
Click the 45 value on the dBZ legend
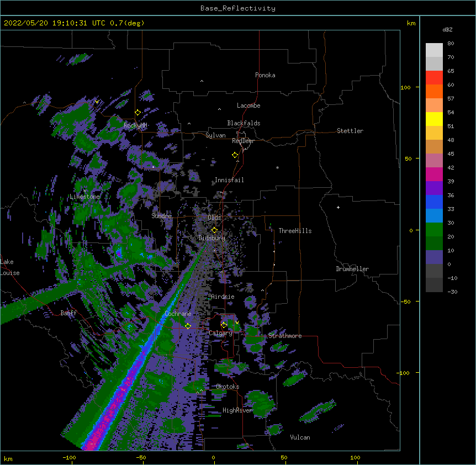[x=451, y=154]
